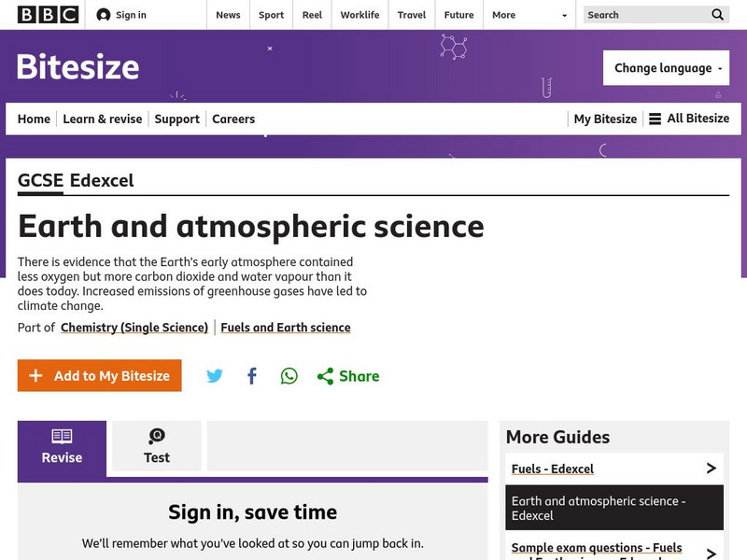Open the Careers section
This screenshot has width=747, height=560.
point(233,119)
